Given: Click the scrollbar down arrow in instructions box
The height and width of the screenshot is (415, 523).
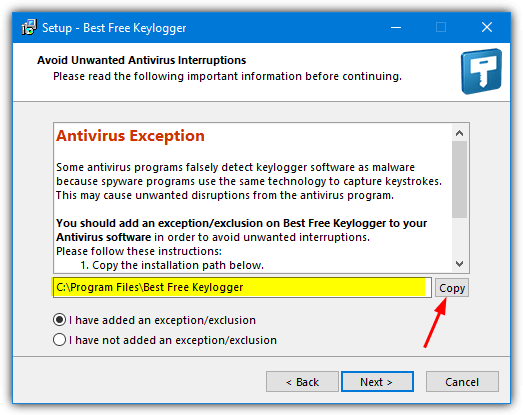Looking at the screenshot, I should (x=459, y=264).
